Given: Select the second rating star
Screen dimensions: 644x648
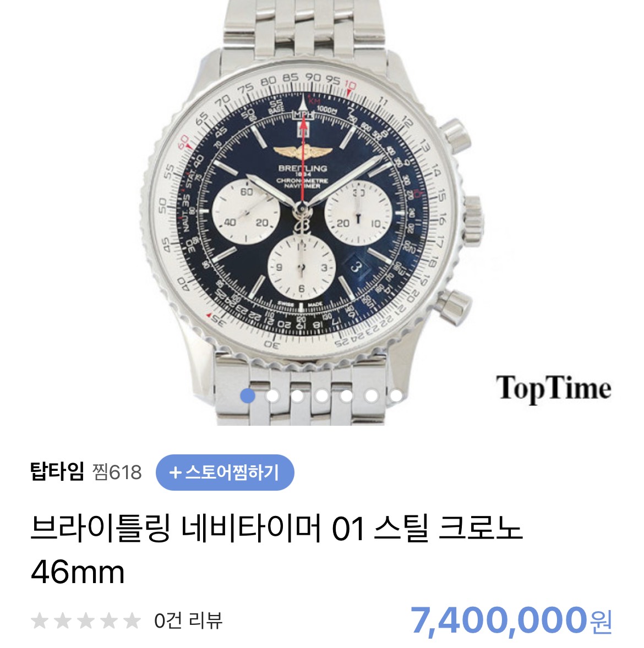Looking at the screenshot, I should pyautogui.click(x=63, y=620).
